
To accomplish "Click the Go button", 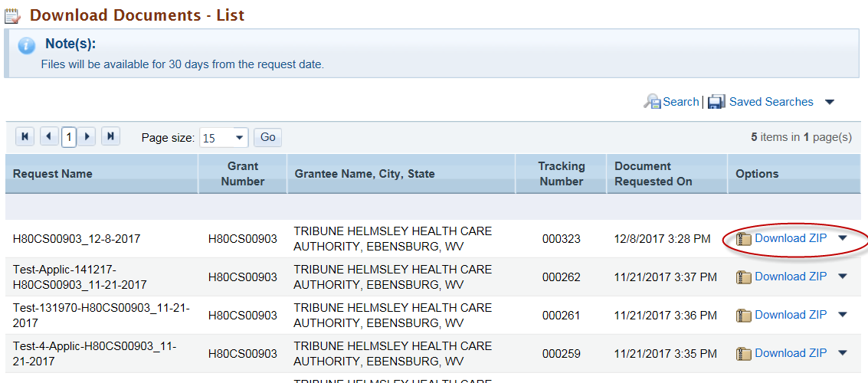I will click(x=268, y=137).
